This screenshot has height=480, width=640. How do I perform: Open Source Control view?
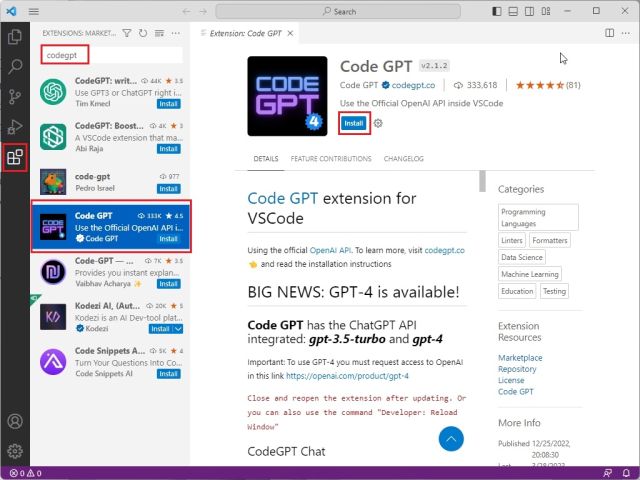(15, 97)
